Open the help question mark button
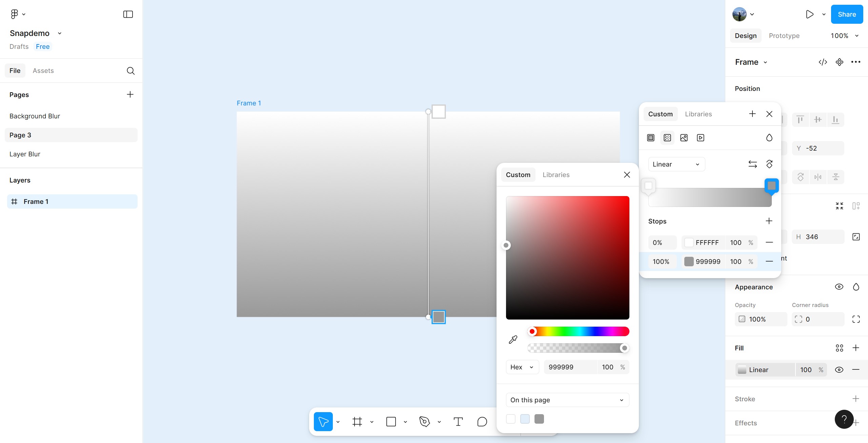 [x=844, y=419]
